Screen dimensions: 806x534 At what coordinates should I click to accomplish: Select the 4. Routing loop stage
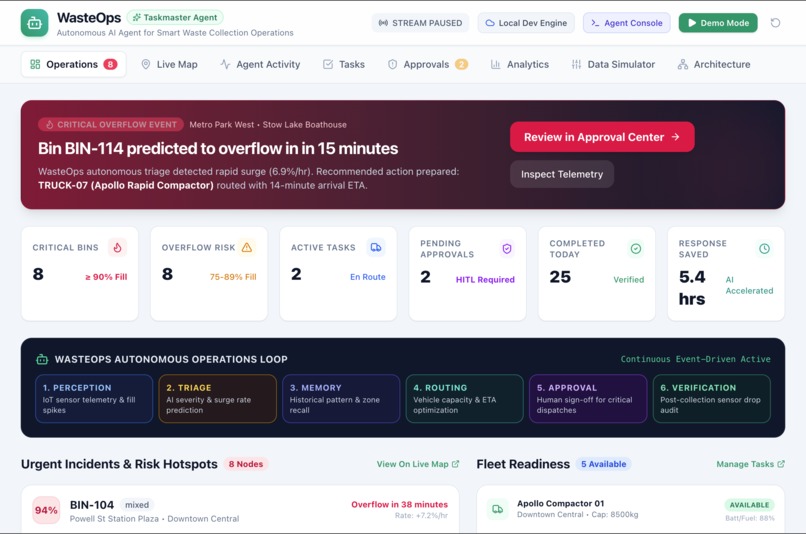coord(465,399)
